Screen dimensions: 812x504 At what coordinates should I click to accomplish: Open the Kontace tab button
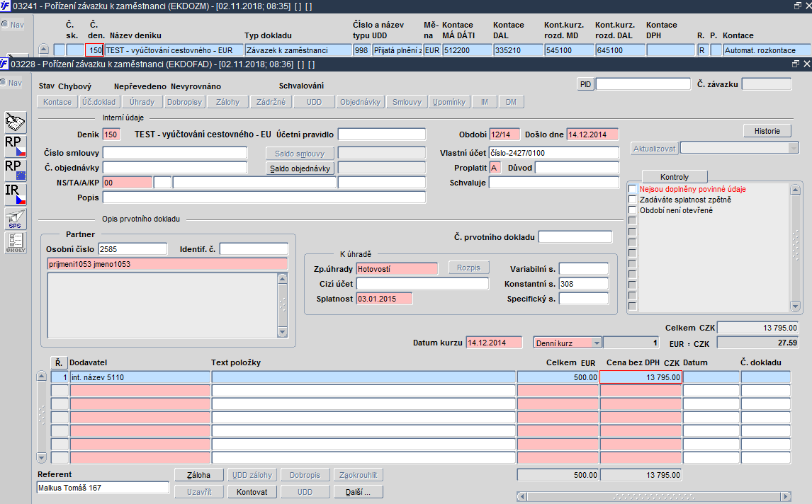[x=57, y=102]
